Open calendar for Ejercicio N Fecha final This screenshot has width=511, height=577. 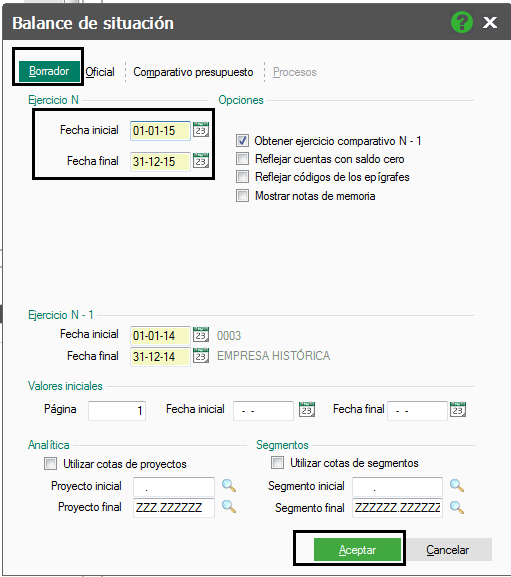[201, 160]
